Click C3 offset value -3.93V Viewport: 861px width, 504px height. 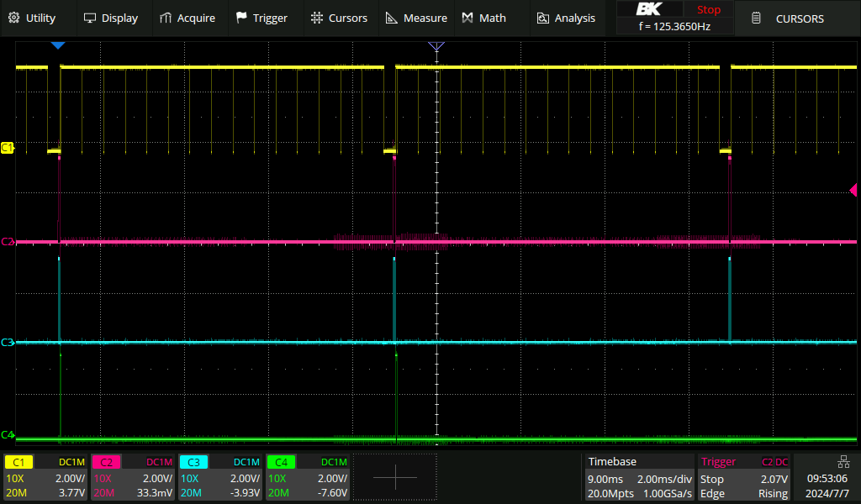click(x=245, y=493)
